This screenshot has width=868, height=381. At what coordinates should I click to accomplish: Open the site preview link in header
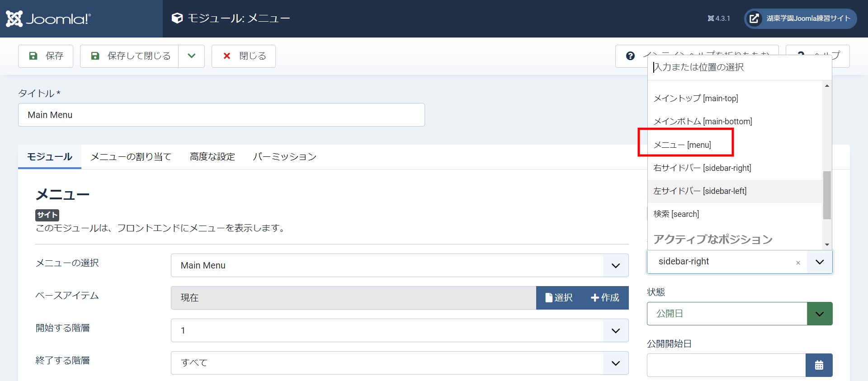pyautogui.click(x=800, y=19)
